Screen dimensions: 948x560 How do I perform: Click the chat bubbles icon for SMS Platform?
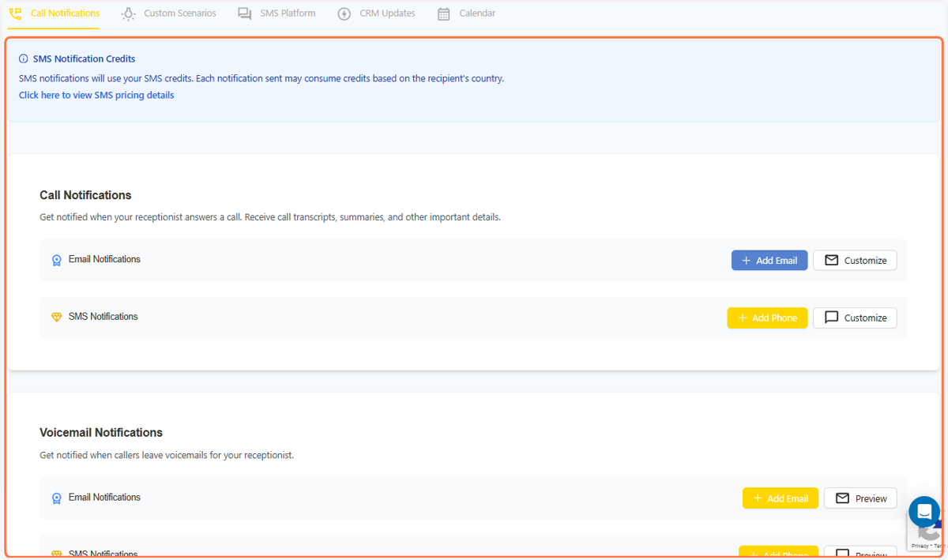(x=245, y=13)
